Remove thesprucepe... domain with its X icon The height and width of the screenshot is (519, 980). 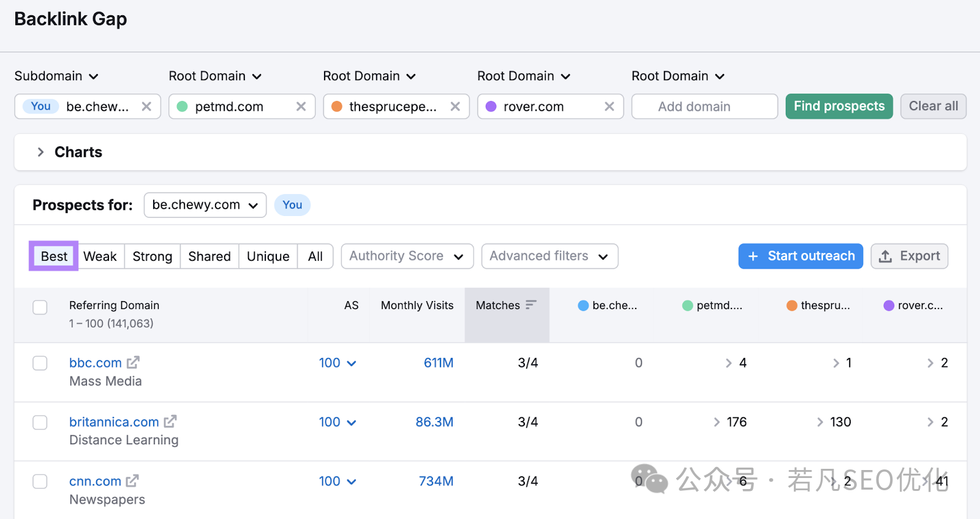[x=455, y=106]
